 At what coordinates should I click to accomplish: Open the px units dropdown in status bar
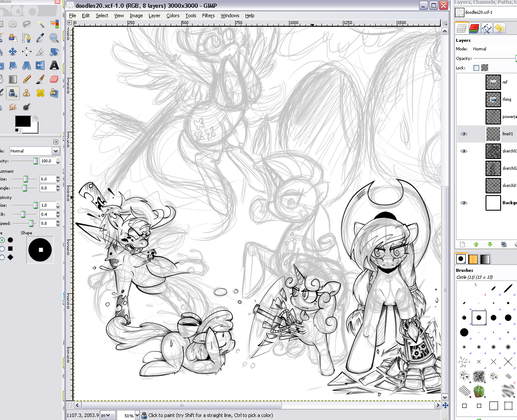[x=108, y=415]
